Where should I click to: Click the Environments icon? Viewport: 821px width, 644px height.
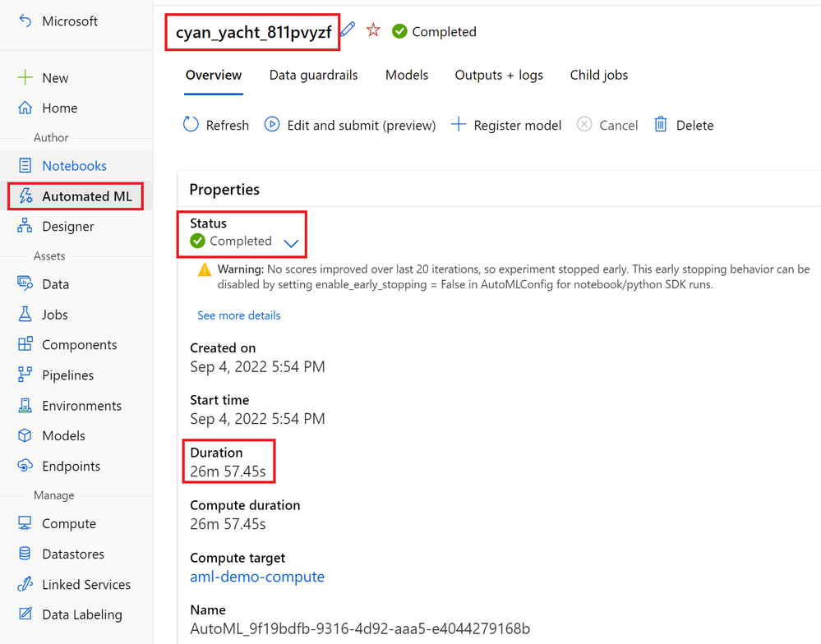point(25,405)
